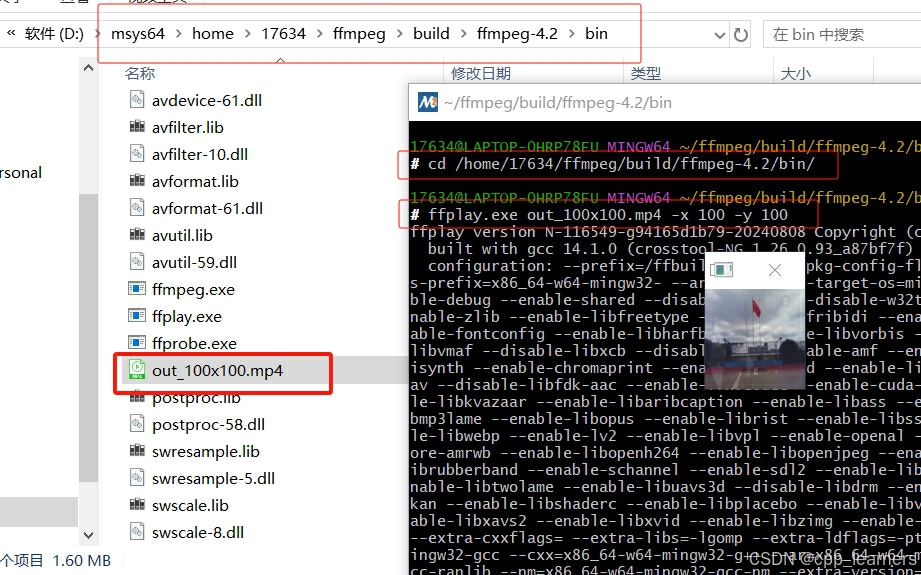Click the bin segment in breadcrumb
Viewport: 921px width, 575px height.
(596, 34)
